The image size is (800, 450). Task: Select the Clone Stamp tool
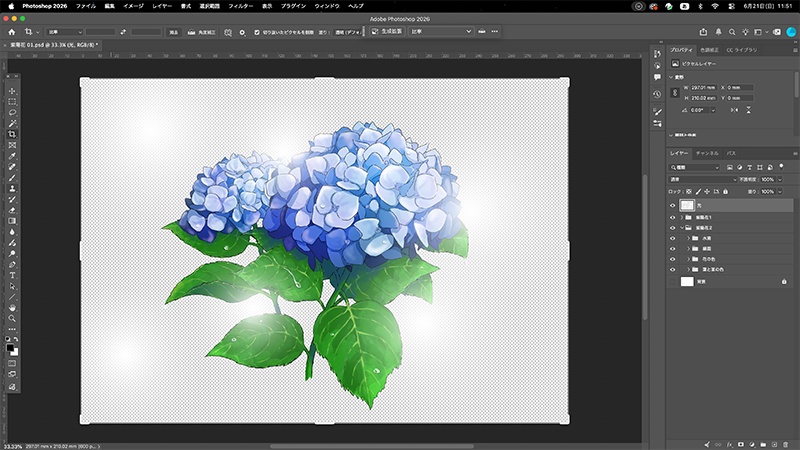coord(12,189)
